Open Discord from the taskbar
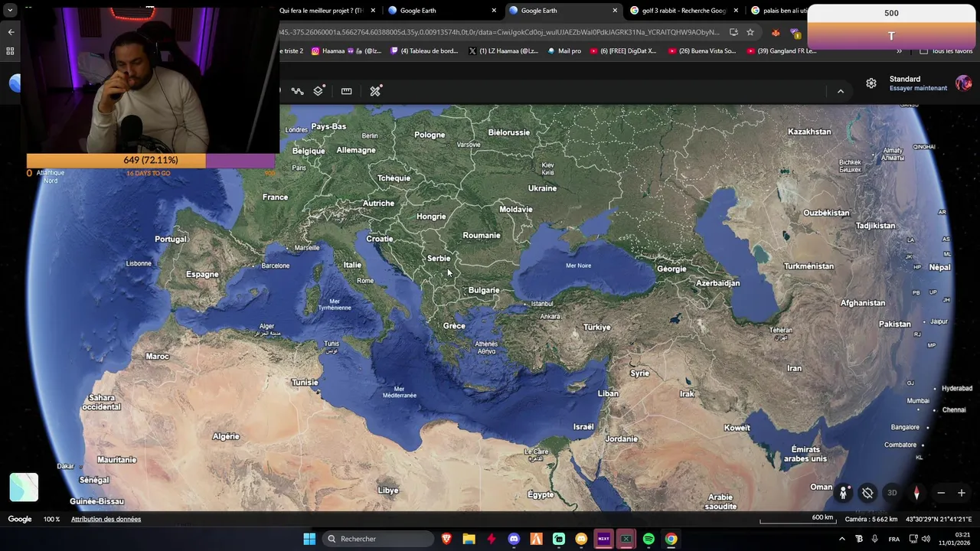Viewport: 980px width, 551px height. (514, 539)
